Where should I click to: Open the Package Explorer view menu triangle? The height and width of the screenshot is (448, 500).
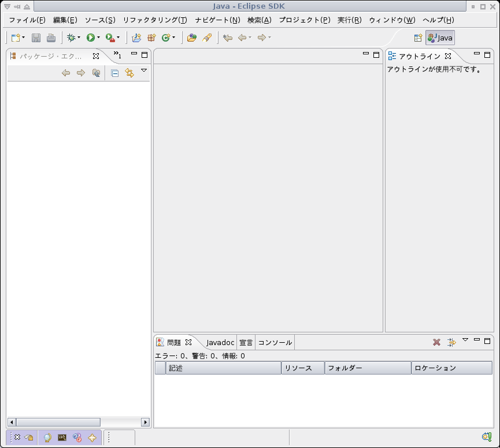144,70
